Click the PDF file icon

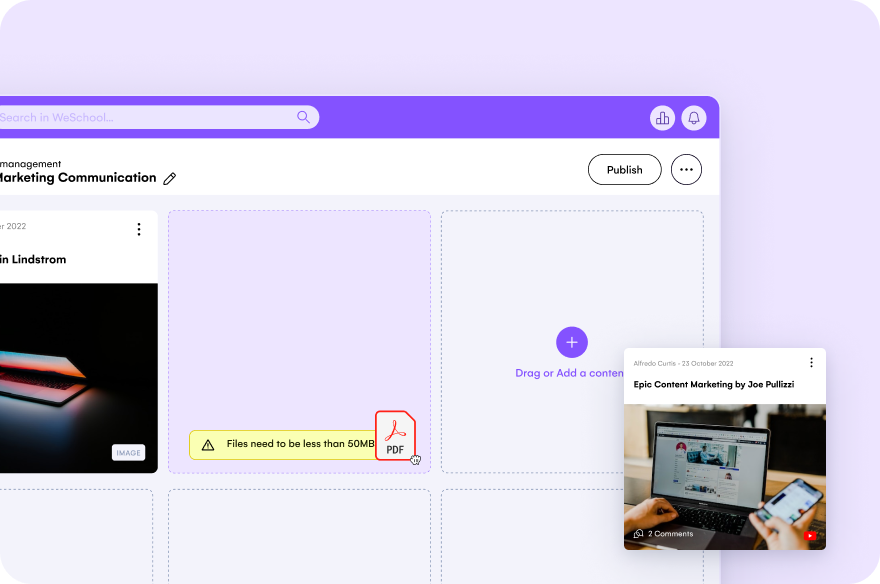(x=395, y=435)
